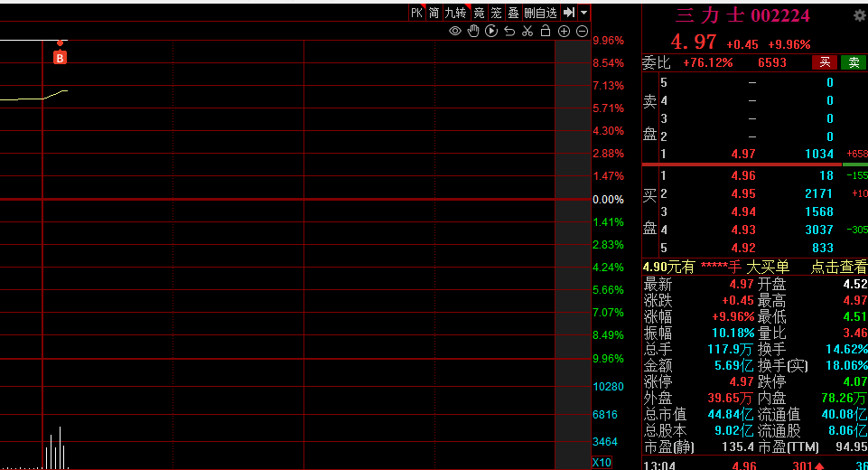868x470 pixels.
Task: Click the PK compare button
Action: pyautogui.click(x=416, y=13)
